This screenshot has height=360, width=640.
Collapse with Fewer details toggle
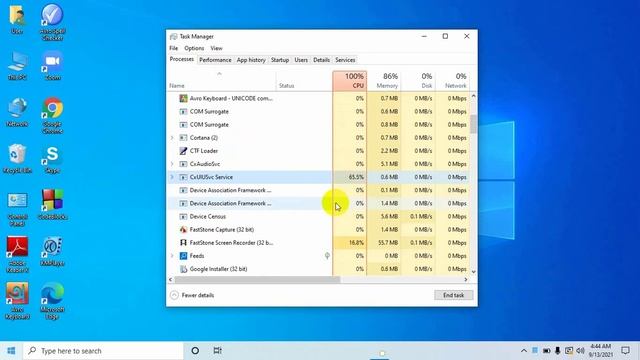tap(192, 295)
